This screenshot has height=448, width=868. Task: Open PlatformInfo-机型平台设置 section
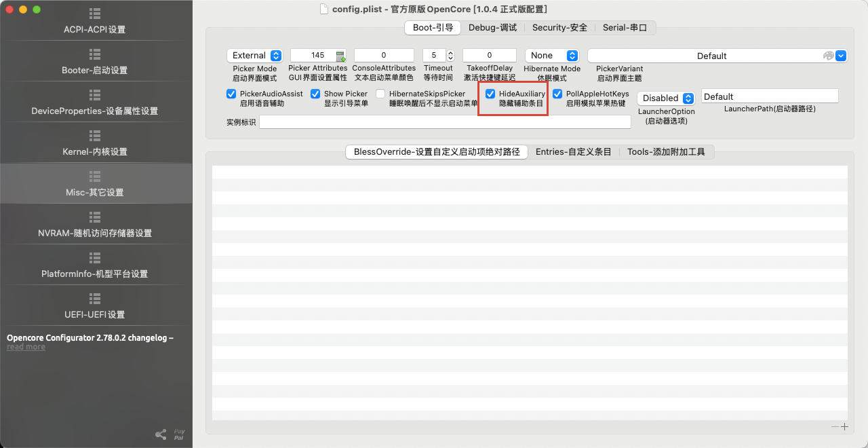pyautogui.click(x=95, y=265)
